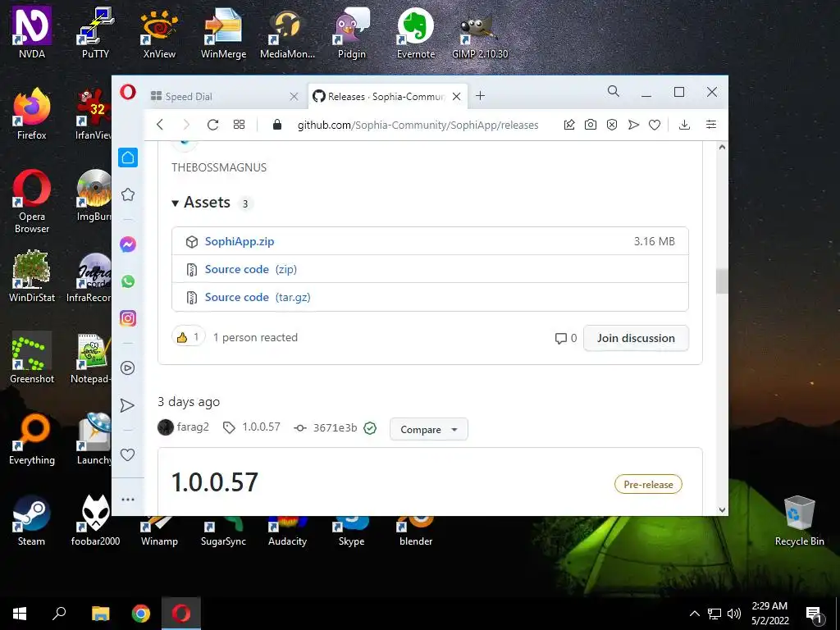Select the foobar2000 desktop shortcut
Image resolution: width=840 pixels, height=630 pixels.
pos(95,520)
